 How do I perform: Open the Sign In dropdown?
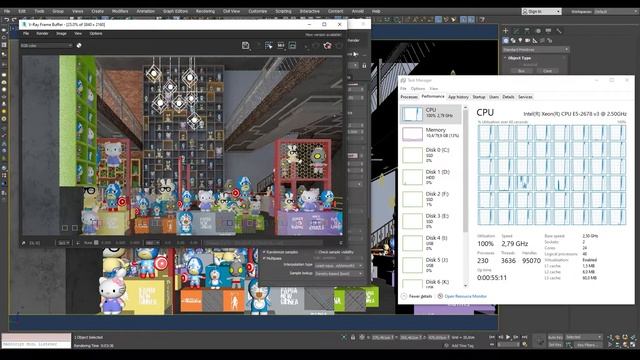pyautogui.click(x=541, y=11)
